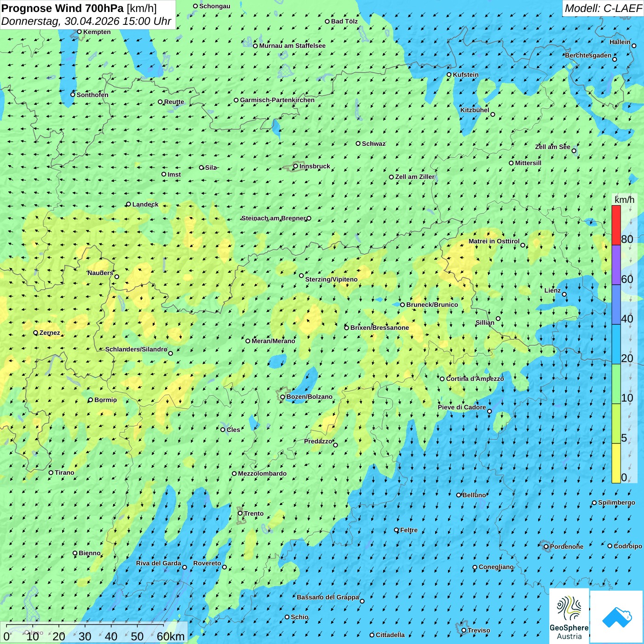Screen dimensions: 644x644
Task: Click the Bozen/Bolzano city label
Action: pos(309,397)
